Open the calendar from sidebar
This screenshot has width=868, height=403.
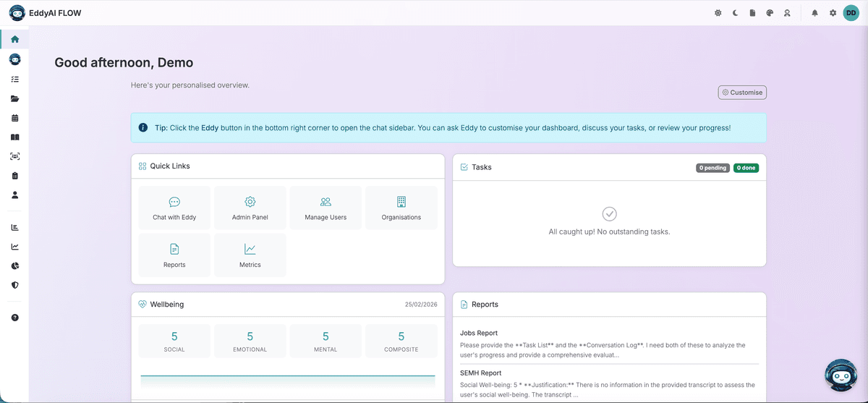click(14, 118)
